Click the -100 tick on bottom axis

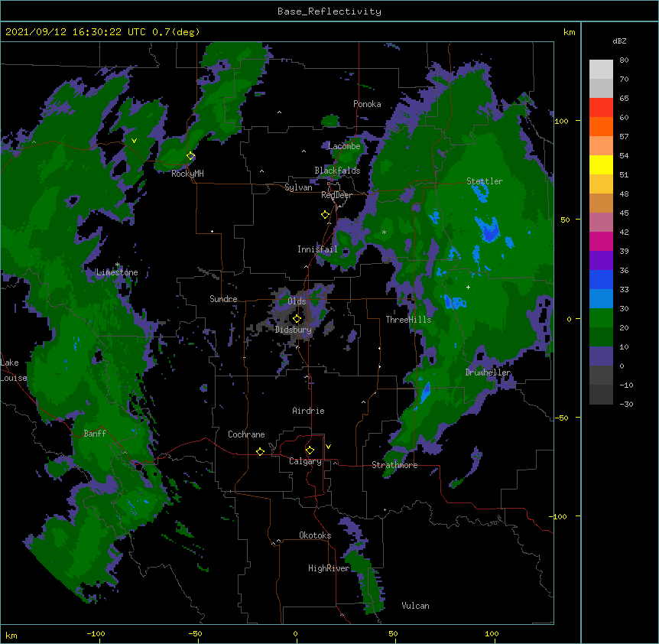(96, 633)
